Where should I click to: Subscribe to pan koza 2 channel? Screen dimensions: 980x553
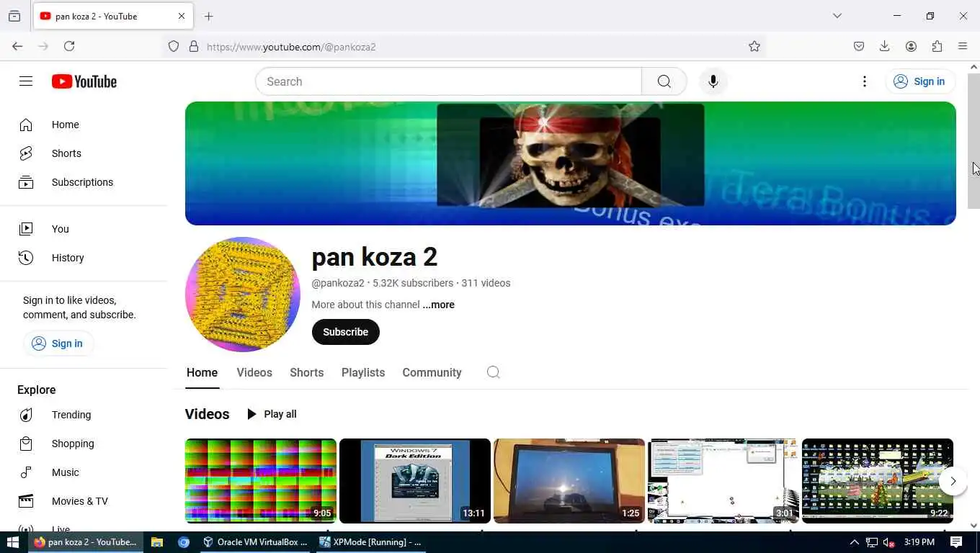(x=345, y=332)
